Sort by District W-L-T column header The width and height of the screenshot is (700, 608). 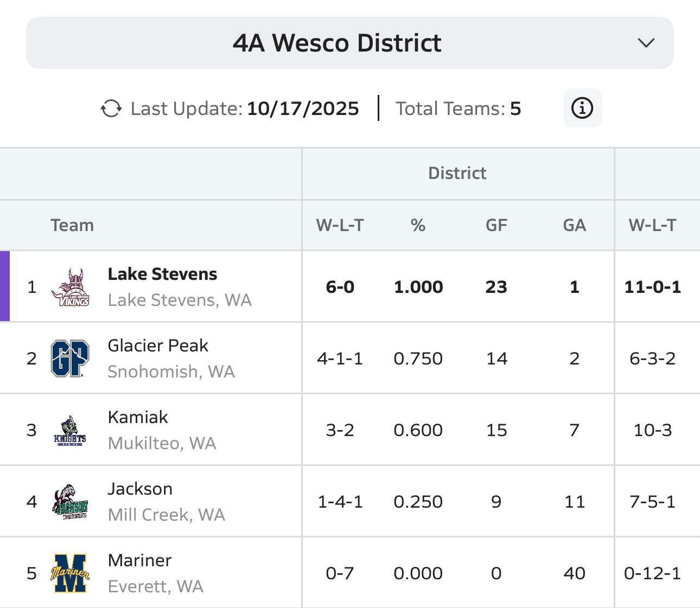coord(340,226)
